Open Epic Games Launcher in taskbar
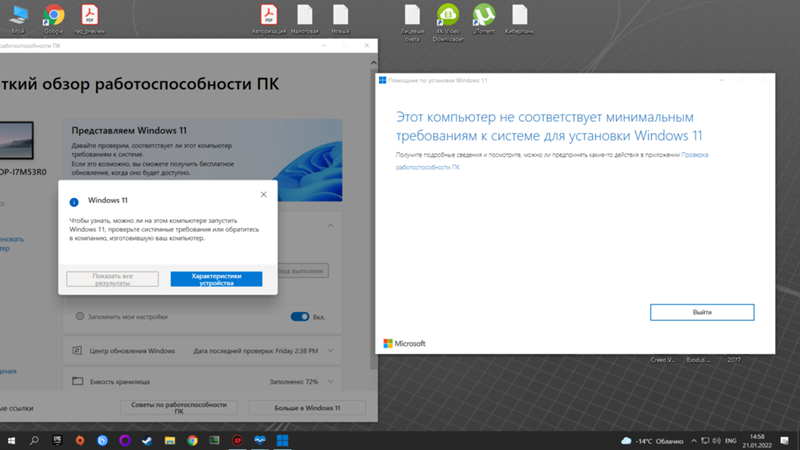This screenshot has width=800, height=450. 57,440
